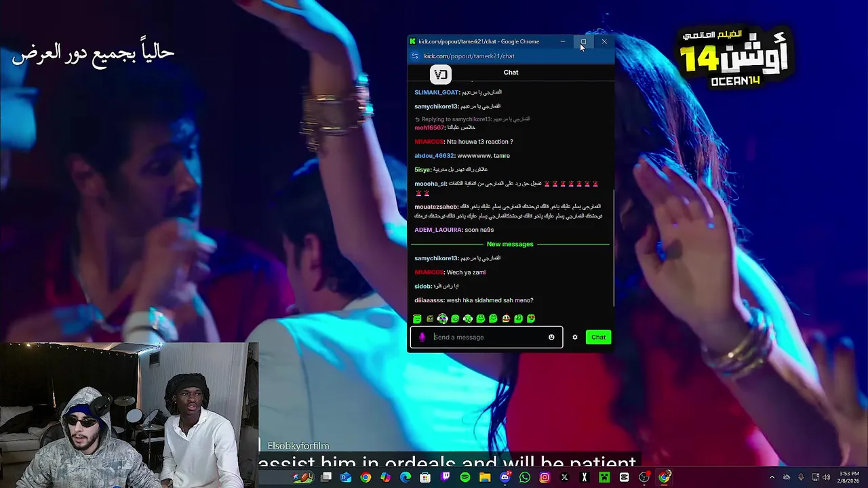Click message text 'soon na9s'
Image resolution: width=868 pixels, height=488 pixels.
click(x=479, y=230)
